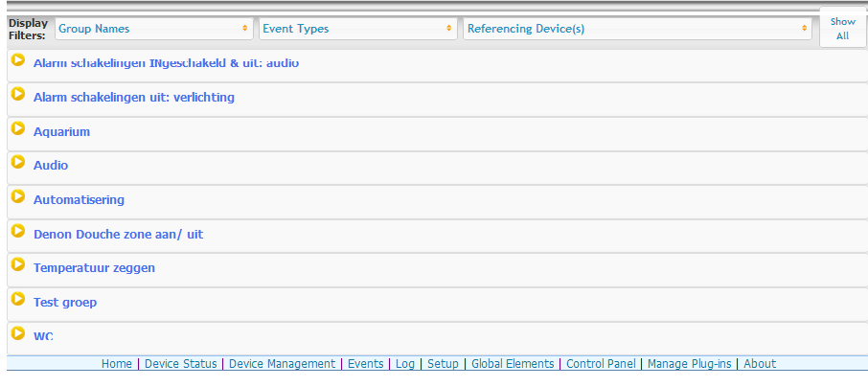Open the Alarm schakelingen INgeschakeld & uit: audio group
This screenshot has height=387, width=868.
point(166,63)
